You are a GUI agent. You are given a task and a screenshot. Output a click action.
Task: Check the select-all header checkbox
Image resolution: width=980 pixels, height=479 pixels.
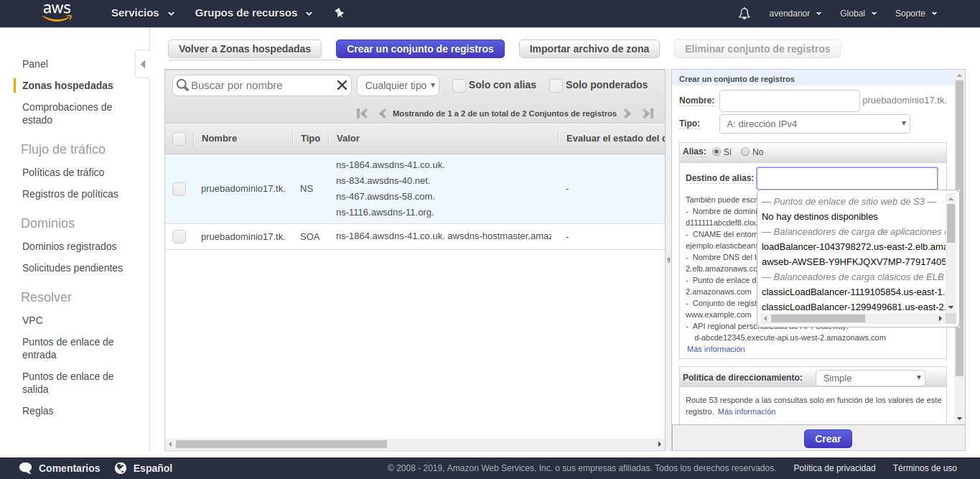pos(179,139)
